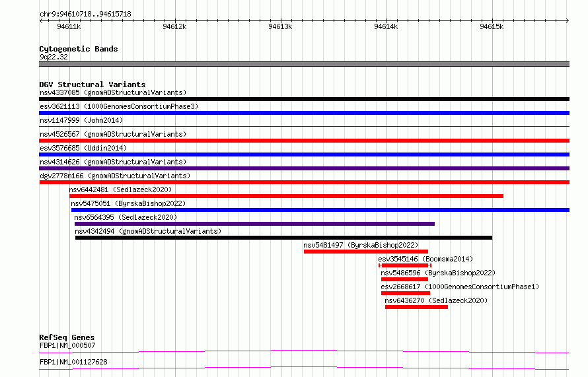The width and height of the screenshot is (588, 377).
Task: Click the red nsv5481497 variant bar
Action: pyautogui.click(x=365, y=252)
